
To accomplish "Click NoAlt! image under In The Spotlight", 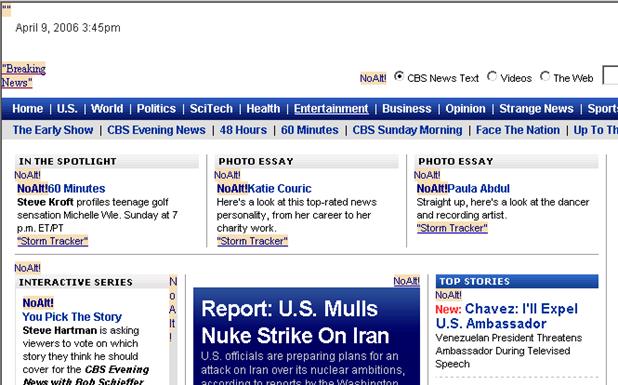I will pos(27,175).
